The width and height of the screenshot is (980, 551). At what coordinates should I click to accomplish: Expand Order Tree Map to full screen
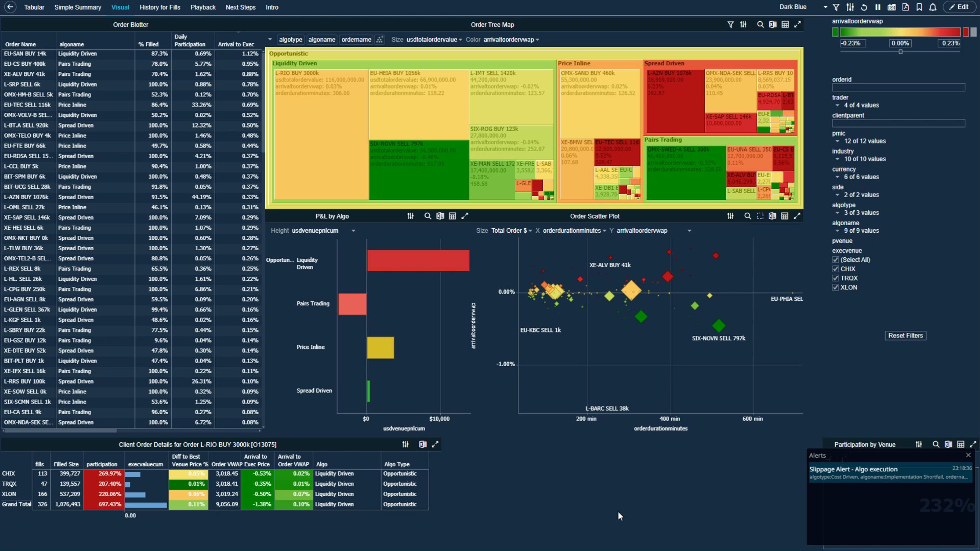(798, 25)
